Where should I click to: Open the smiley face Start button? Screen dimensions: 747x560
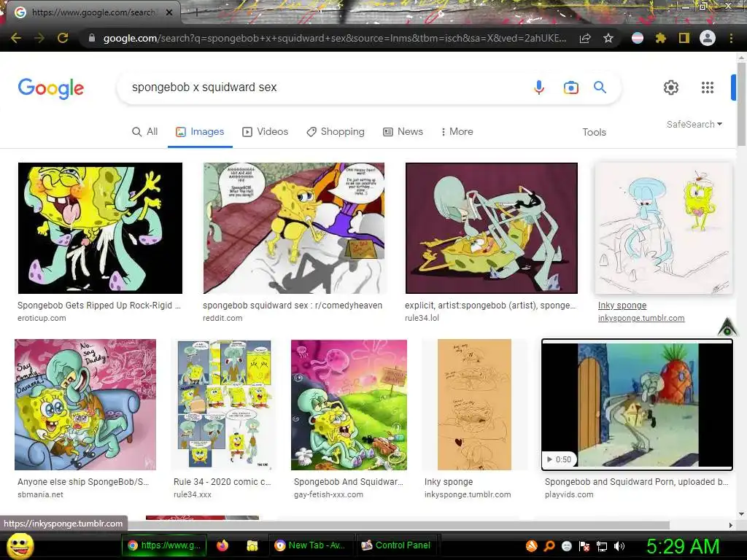point(20,545)
